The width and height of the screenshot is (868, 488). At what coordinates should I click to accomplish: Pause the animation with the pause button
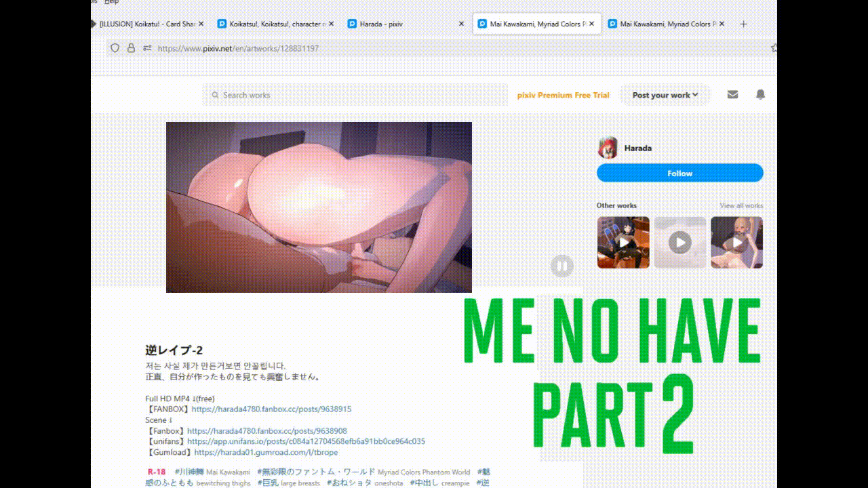click(x=561, y=266)
